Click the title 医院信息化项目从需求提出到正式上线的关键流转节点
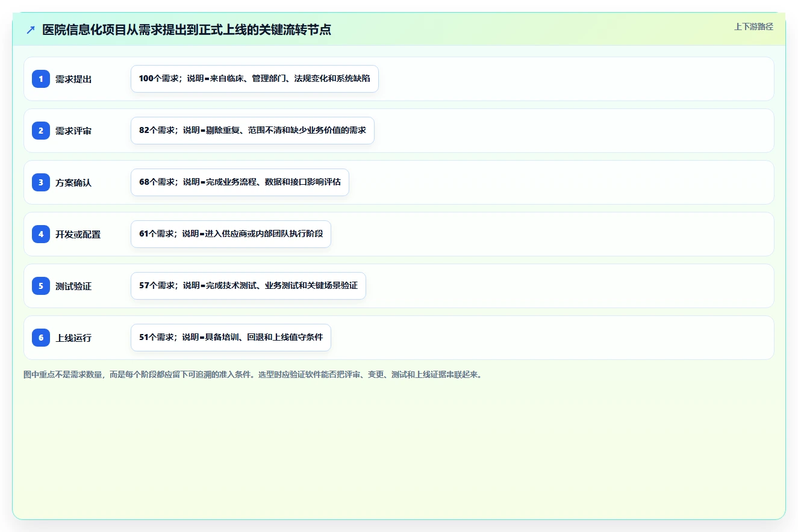The width and height of the screenshot is (798, 532). pyautogui.click(x=187, y=29)
